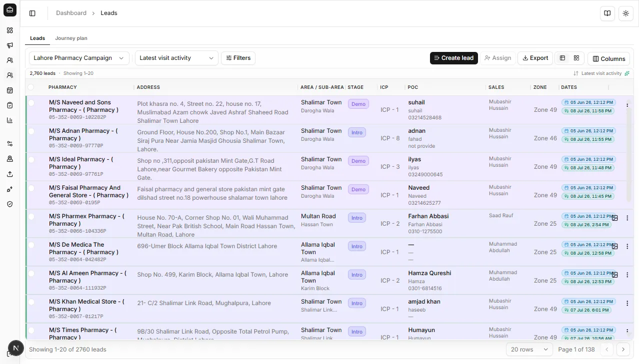Switch to table view layout icon

[x=562, y=58]
